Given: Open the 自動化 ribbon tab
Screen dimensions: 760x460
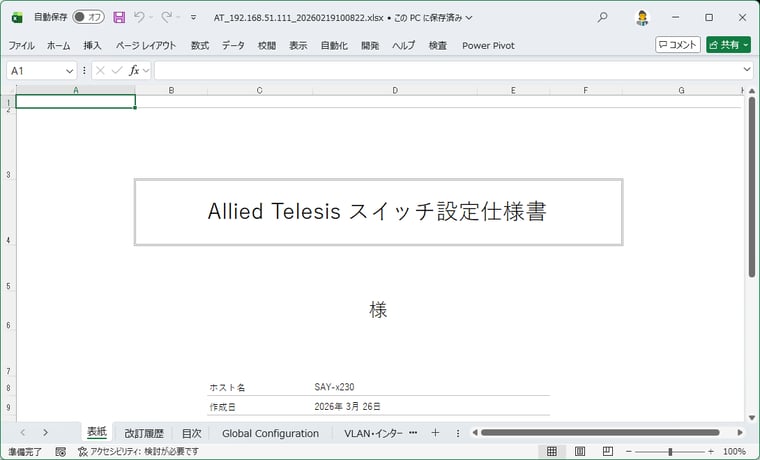Looking at the screenshot, I should coord(334,46).
